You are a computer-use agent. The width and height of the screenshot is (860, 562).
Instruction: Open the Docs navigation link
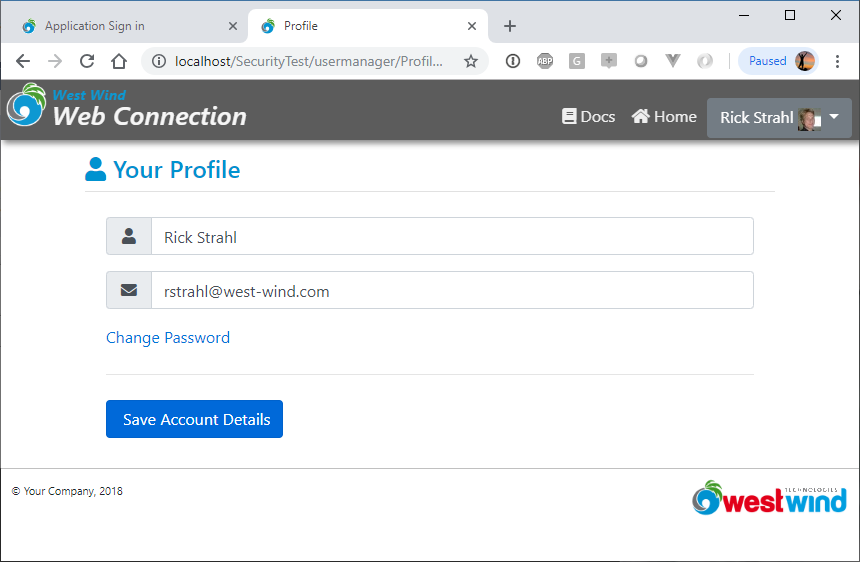(x=589, y=117)
